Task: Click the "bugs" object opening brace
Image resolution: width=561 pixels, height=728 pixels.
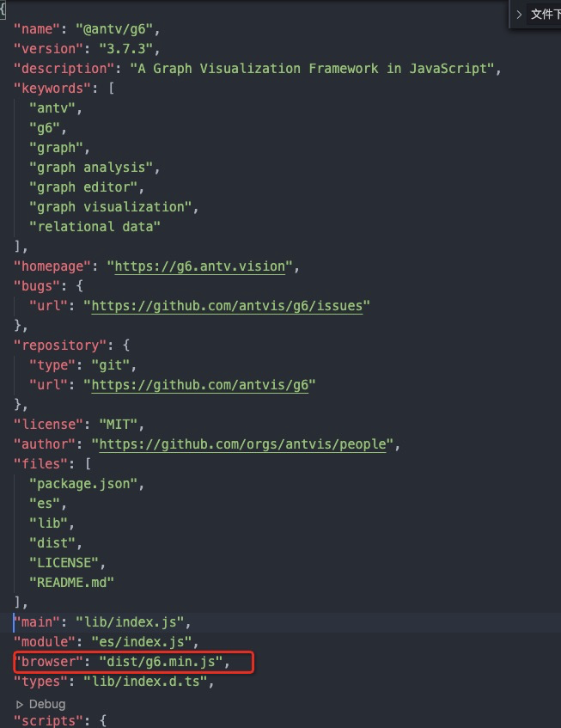Action: coord(80,286)
